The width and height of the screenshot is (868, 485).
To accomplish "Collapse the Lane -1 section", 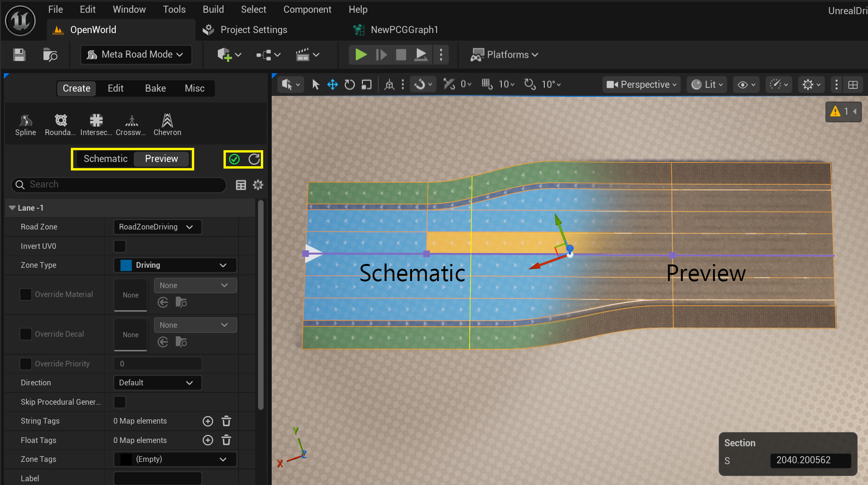I will [x=12, y=208].
